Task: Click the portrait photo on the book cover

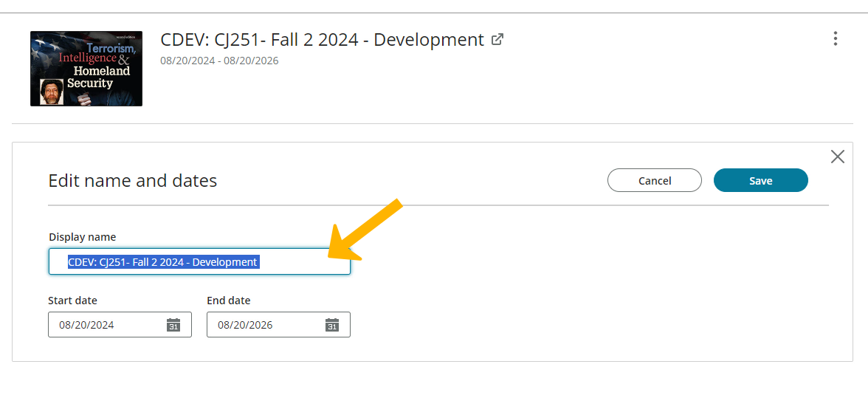Action: click(52, 92)
